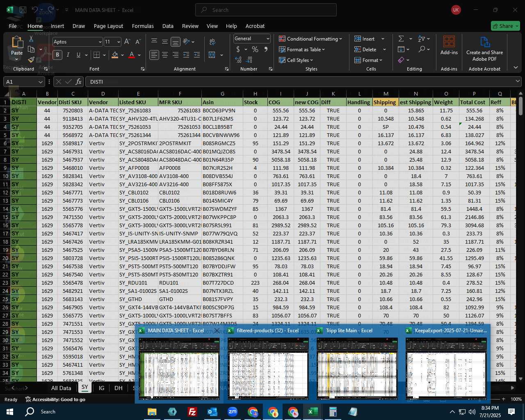Click Sort & Filter icon

pyautogui.click(x=422, y=39)
